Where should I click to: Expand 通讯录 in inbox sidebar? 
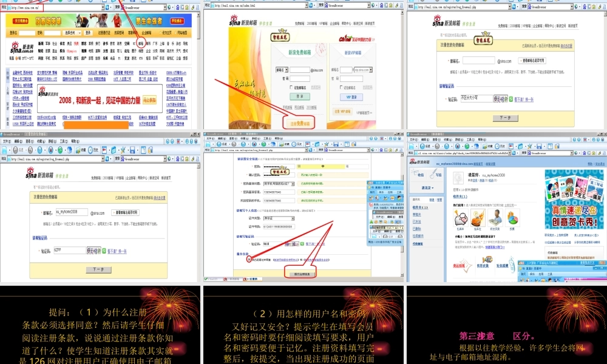(x=427, y=187)
